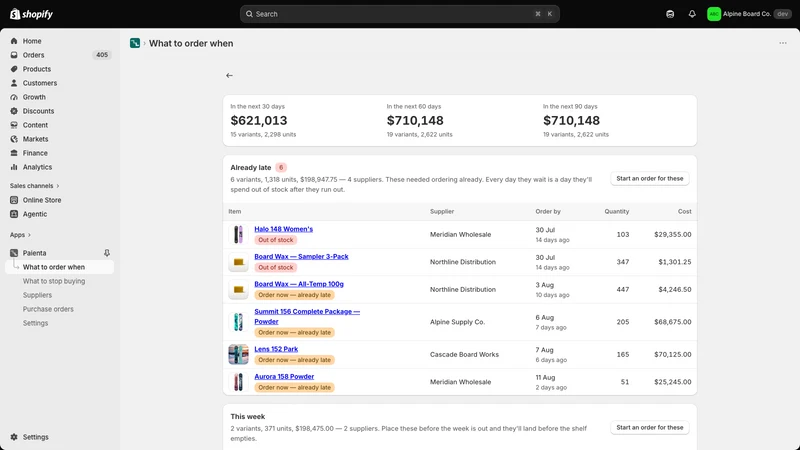Screen dimensions: 800x450
Task: Click the pin icon beside Palenta
Action: [107, 253]
